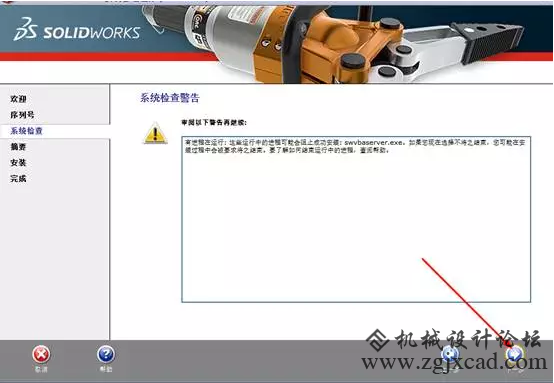Open Help via the blue question-mark icon
The height and width of the screenshot is (383, 554).
pyautogui.click(x=106, y=354)
